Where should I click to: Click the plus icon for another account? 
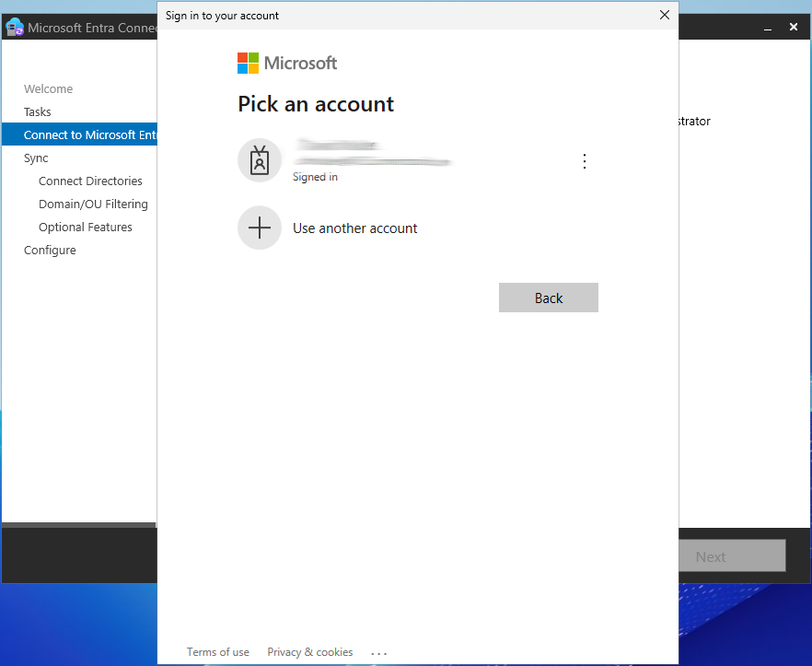[x=260, y=228]
